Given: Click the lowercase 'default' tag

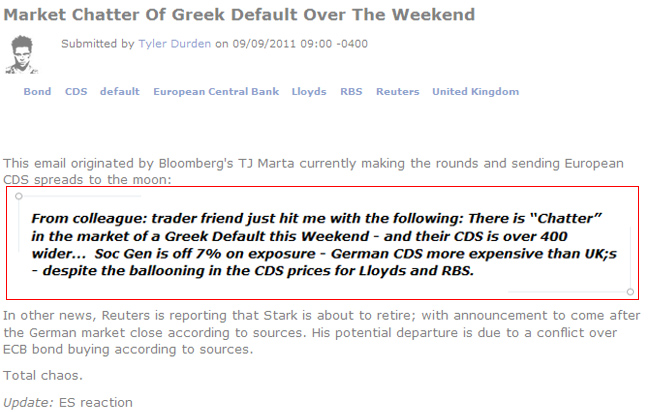Looking at the screenshot, I should [119, 92].
